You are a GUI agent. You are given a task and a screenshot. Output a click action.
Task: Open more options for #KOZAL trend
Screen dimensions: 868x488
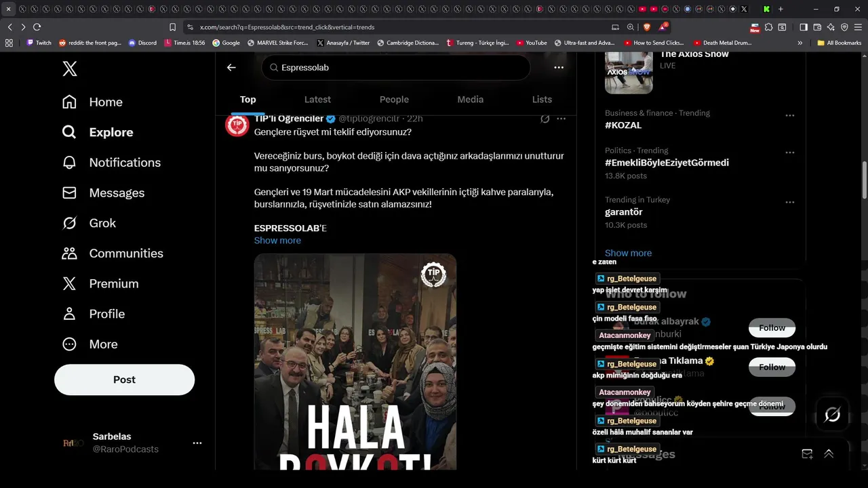click(789, 116)
